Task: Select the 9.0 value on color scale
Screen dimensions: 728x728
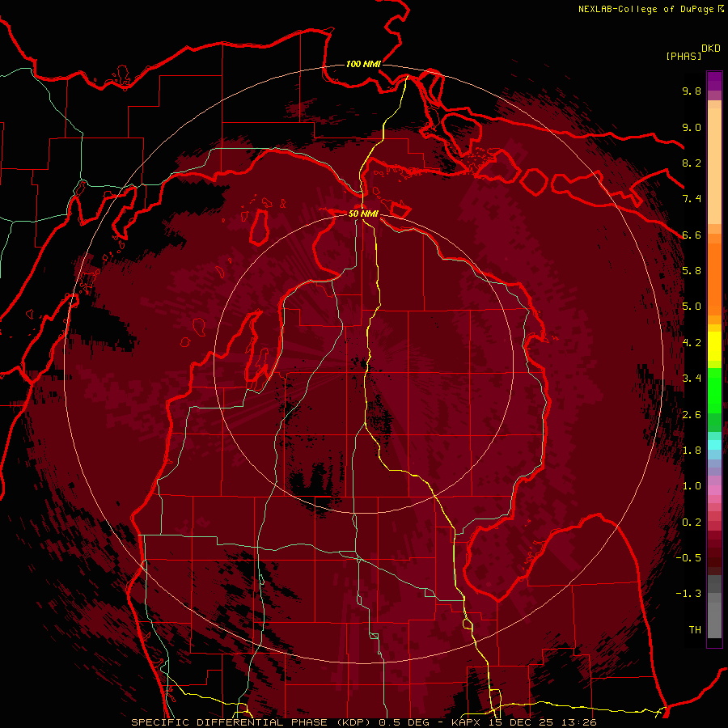Action: 692,127
